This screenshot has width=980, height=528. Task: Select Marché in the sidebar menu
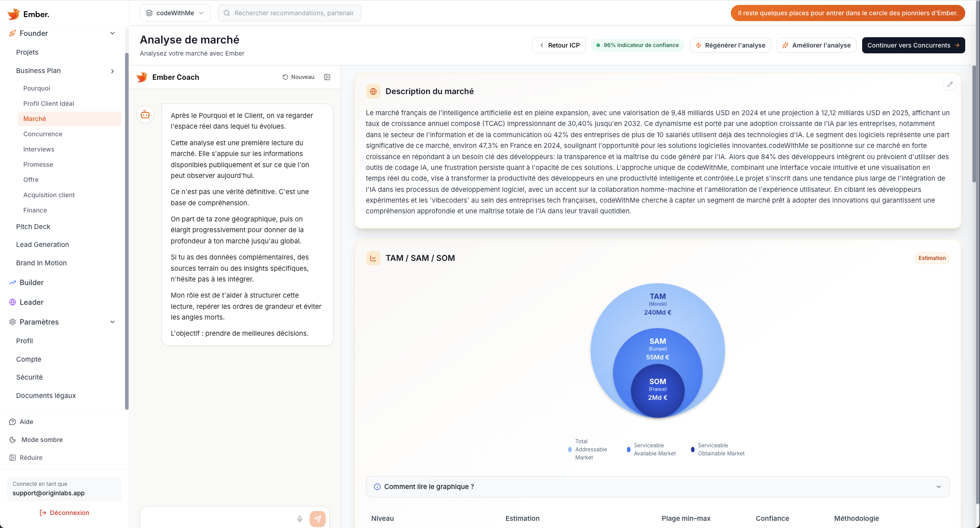[35, 118]
